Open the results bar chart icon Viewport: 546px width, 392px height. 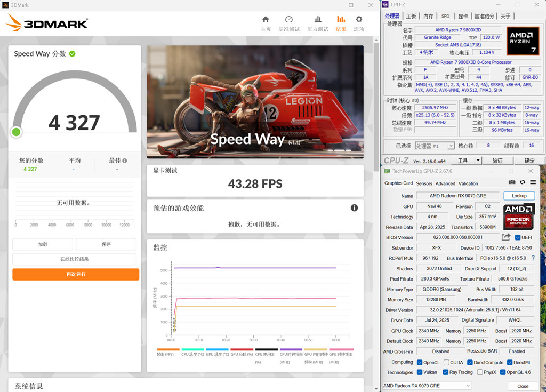[x=341, y=19]
